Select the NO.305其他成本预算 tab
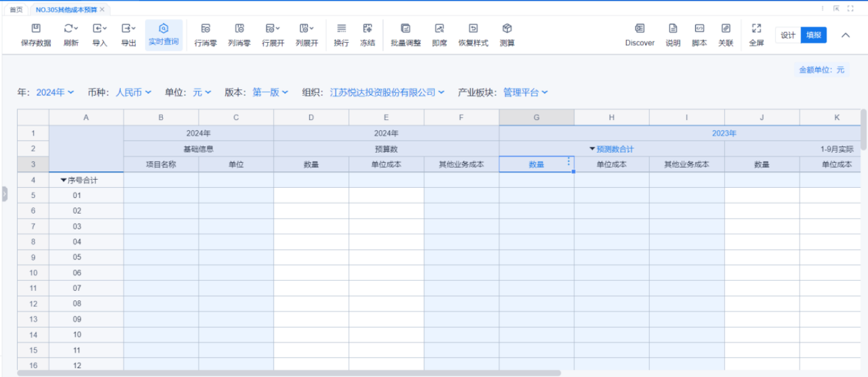The width and height of the screenshot is (868, 377). pyautogui.click(x=66, y=9)
